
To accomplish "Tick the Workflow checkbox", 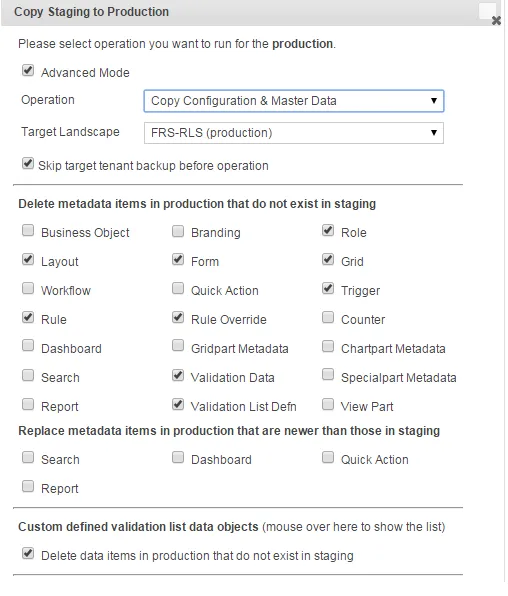I will (x=28, y=288).
